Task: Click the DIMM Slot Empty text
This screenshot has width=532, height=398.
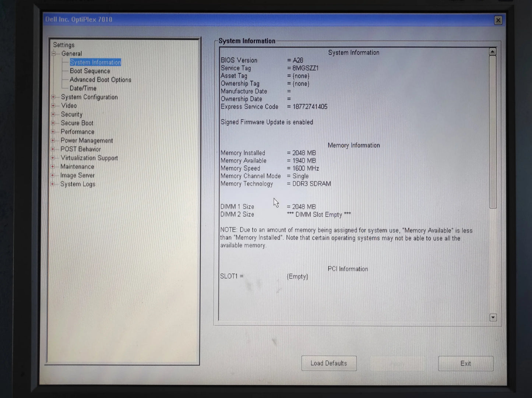Action: pyautogui.click(x=319, y=215)
